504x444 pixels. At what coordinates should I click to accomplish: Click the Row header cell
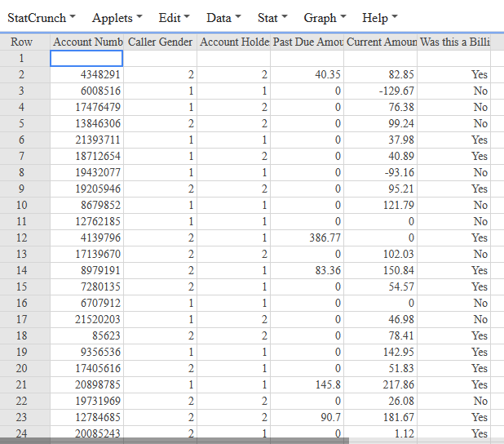click(x=25, y=42)
